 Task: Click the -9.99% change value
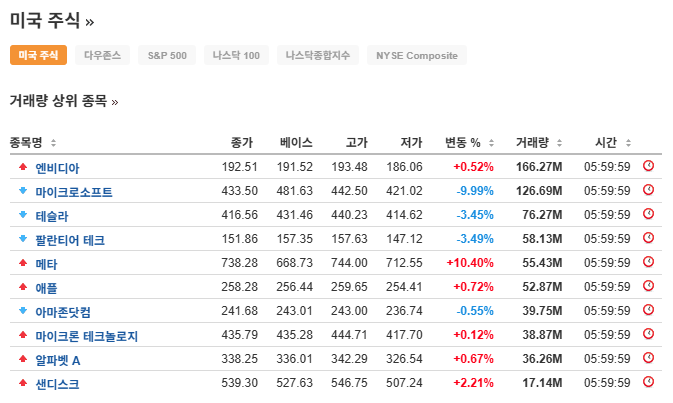[x=475, y=191]
